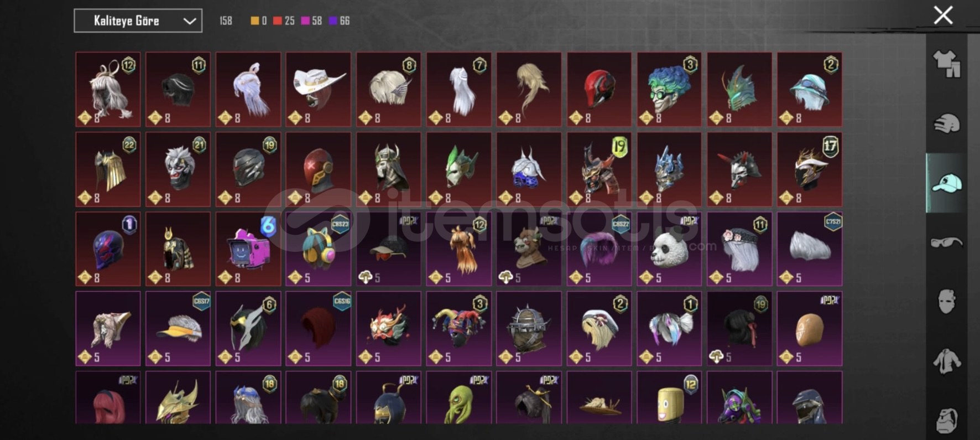Open the backpack category icon
This screenshot has height=440, width=980.
point(947,421)
